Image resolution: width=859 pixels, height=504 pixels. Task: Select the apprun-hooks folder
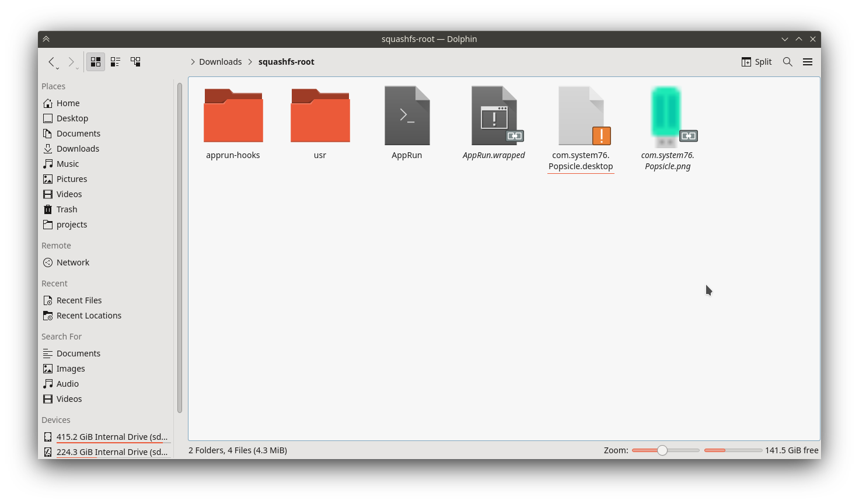point(233,123)
